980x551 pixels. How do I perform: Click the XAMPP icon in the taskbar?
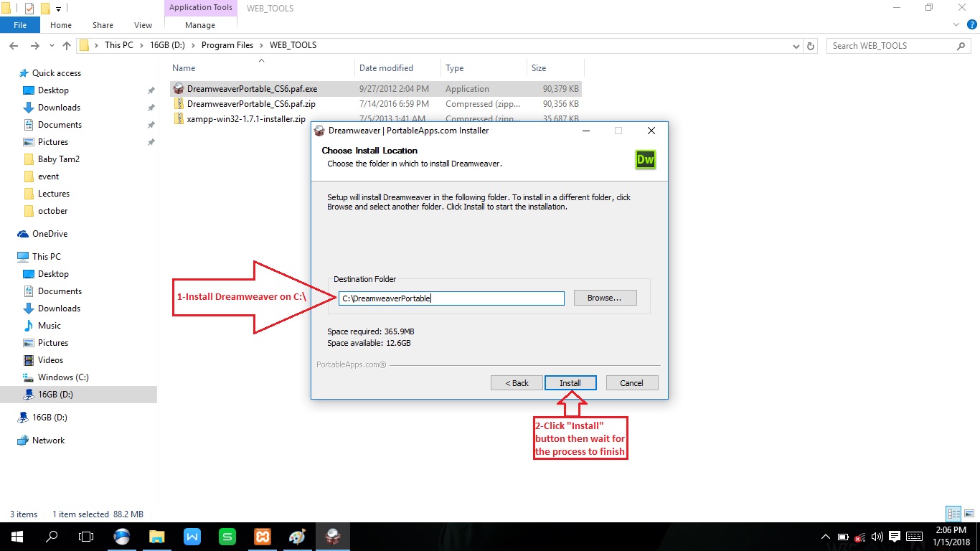point(262,537)
